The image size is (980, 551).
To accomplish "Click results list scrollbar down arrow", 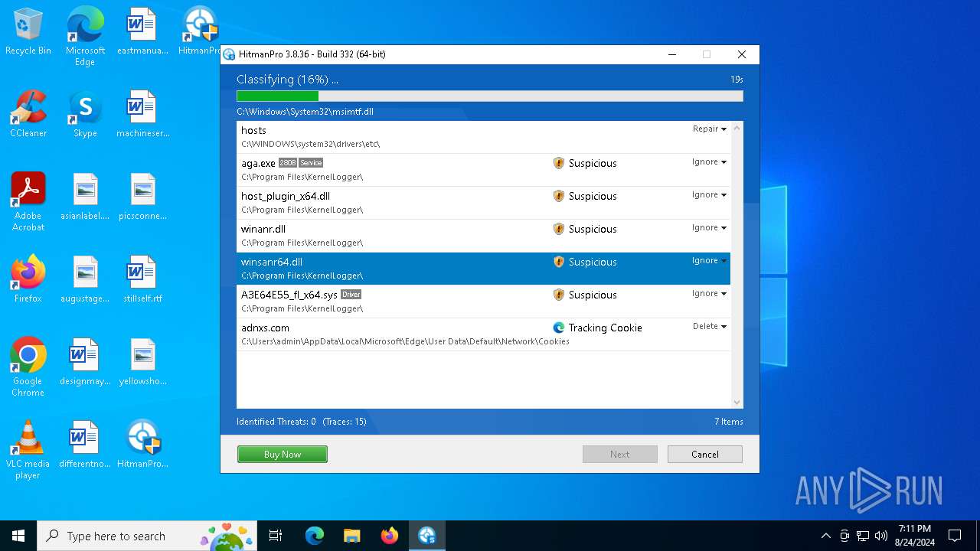I will tap(737, 403).
